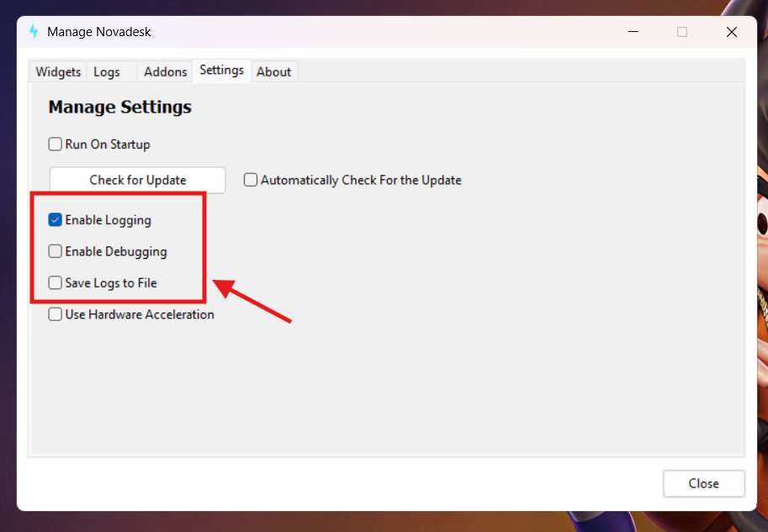This screenshot has height=532, width=768.
Task: Click the Check for Update button
Action: [138, 180]
